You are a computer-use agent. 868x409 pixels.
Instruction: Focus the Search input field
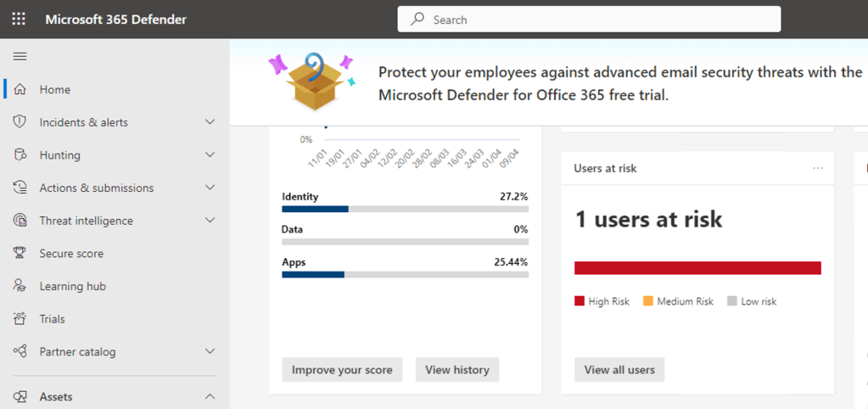594,20
